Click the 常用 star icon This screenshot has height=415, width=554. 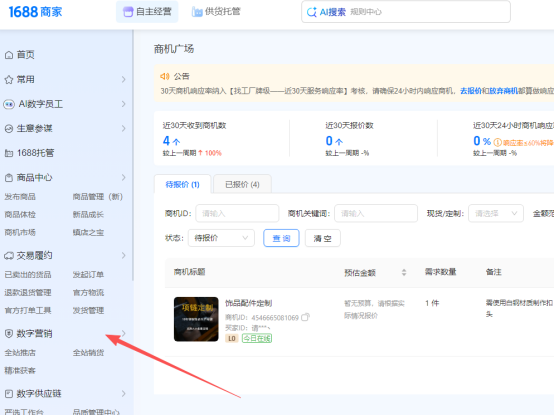tap(9, 79)
